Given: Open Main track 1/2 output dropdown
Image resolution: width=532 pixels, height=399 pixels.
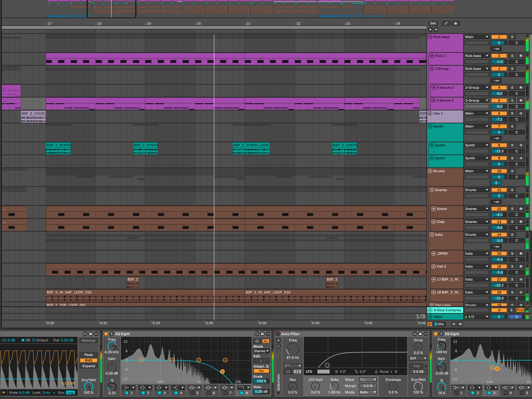Looking at the screenshot, I should (477, 317).
